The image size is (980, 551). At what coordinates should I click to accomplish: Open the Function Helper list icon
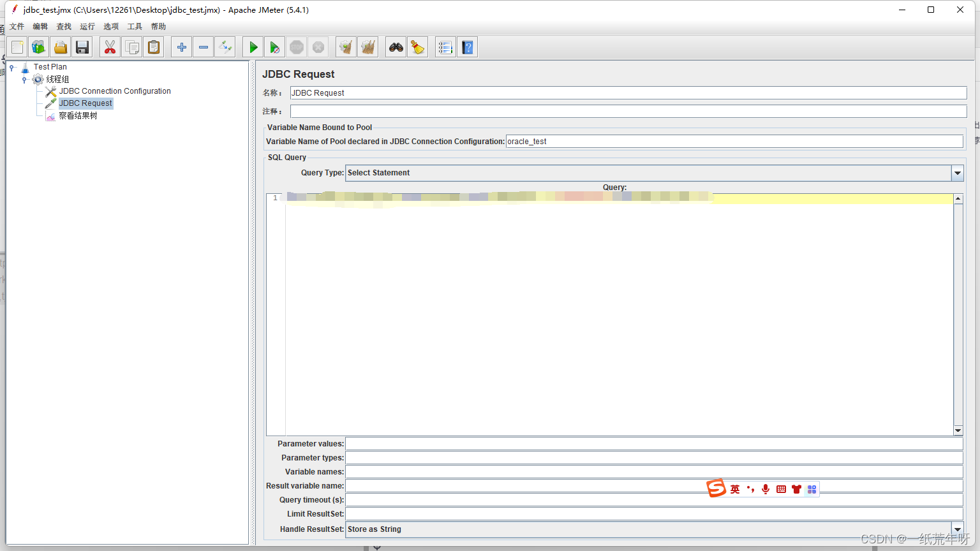click(x=446, y=47)
